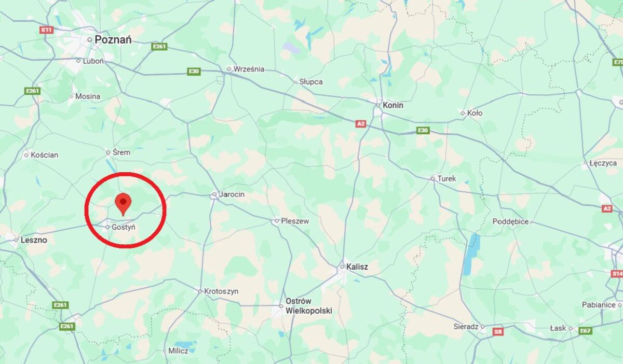This screenshot has width=623, height=364.
Task: Click the Gostyń town label
Action: point(124,227)
